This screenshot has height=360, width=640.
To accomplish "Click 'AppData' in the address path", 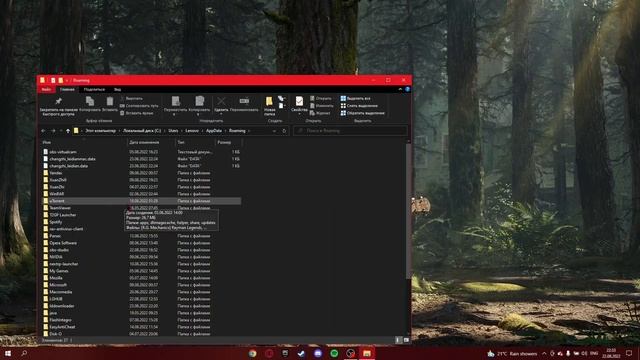I will point(214,131).
